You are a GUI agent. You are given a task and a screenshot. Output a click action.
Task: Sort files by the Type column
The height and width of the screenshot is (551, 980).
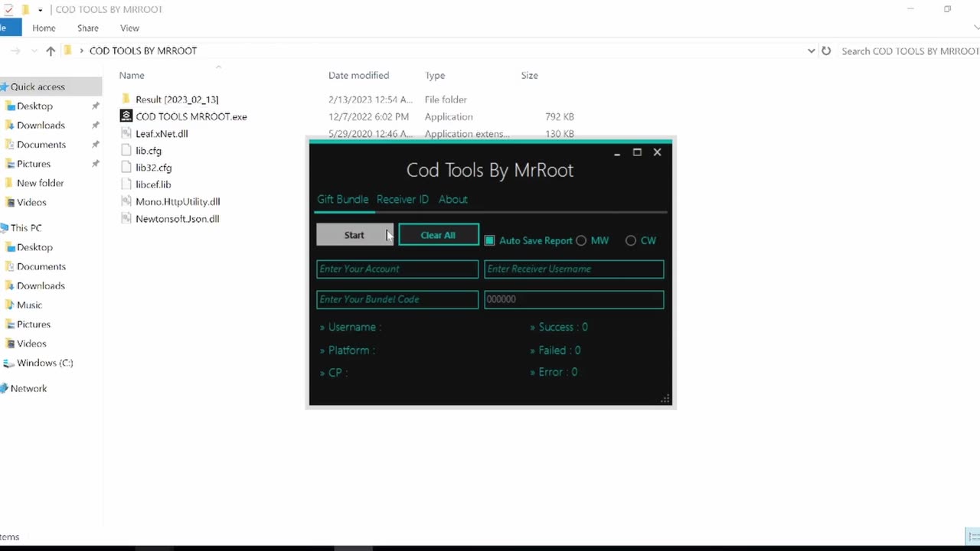click(x=435, y=75)
